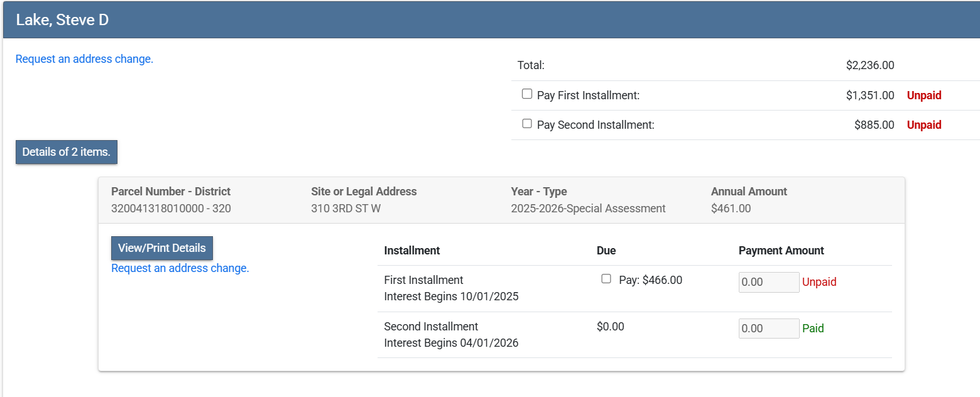The width and height of the screenshot is (980, 397).
Task: Click the $461.00 annual amount value
Action: pyautogui.click(x=731, y=209)
